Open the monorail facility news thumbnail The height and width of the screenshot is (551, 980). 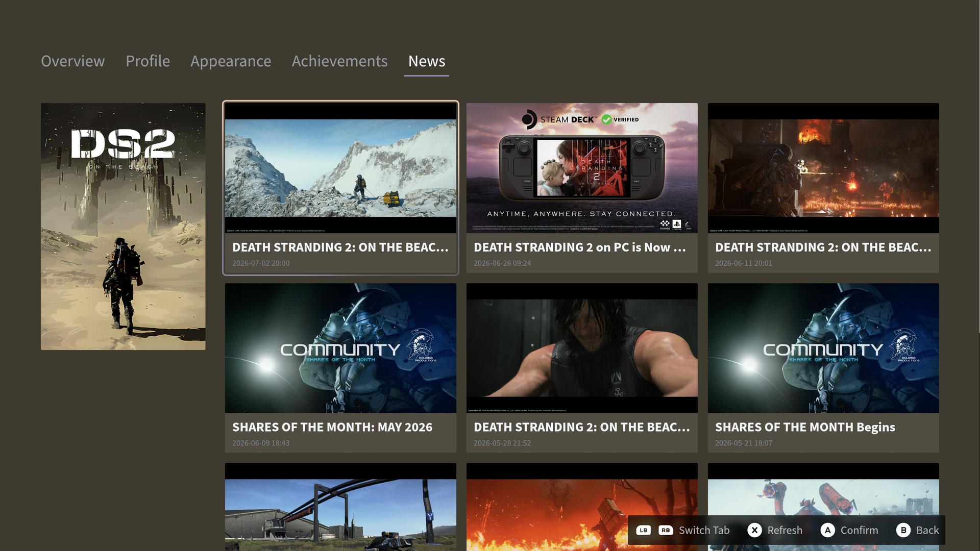[x=340, y=507]
